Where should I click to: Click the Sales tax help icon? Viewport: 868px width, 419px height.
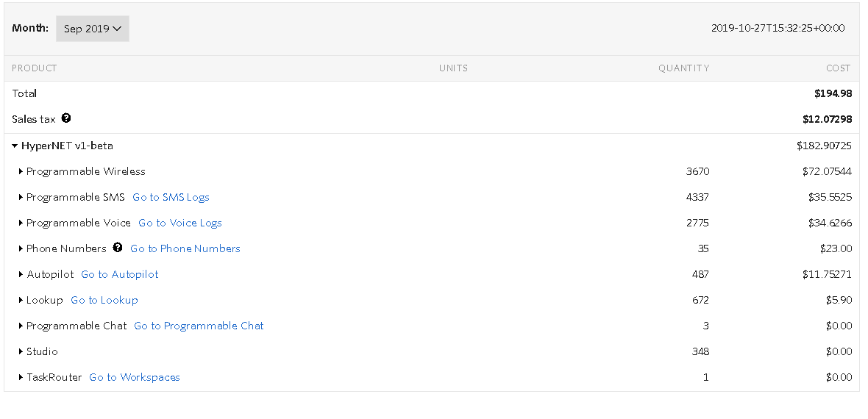(x=66, y=118)
